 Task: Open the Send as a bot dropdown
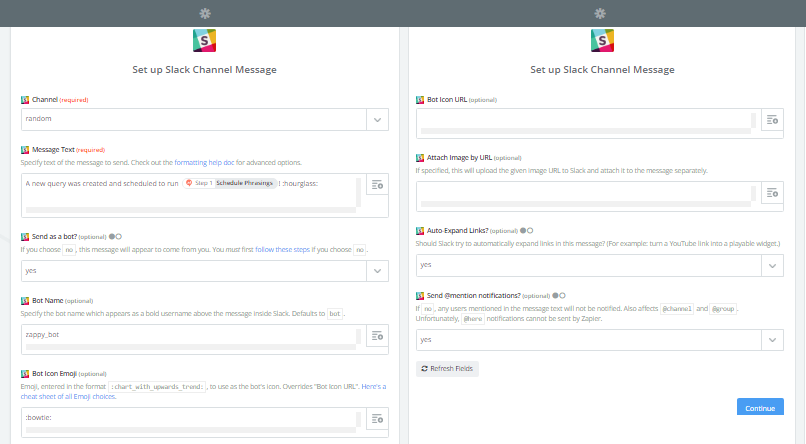click(377, 271)
